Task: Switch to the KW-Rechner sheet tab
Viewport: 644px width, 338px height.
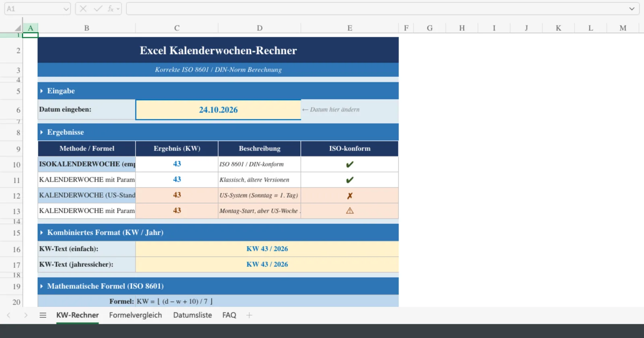Action: [x=77, y=315]
